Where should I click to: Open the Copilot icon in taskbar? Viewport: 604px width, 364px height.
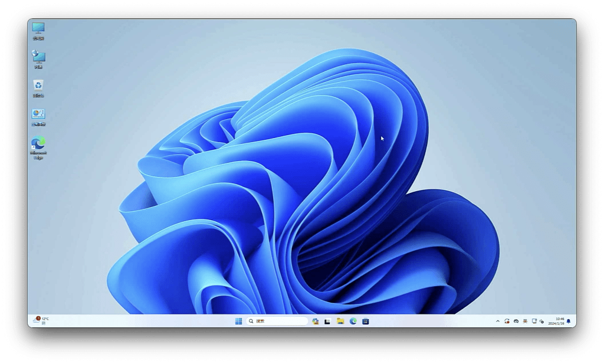point(316,321)
